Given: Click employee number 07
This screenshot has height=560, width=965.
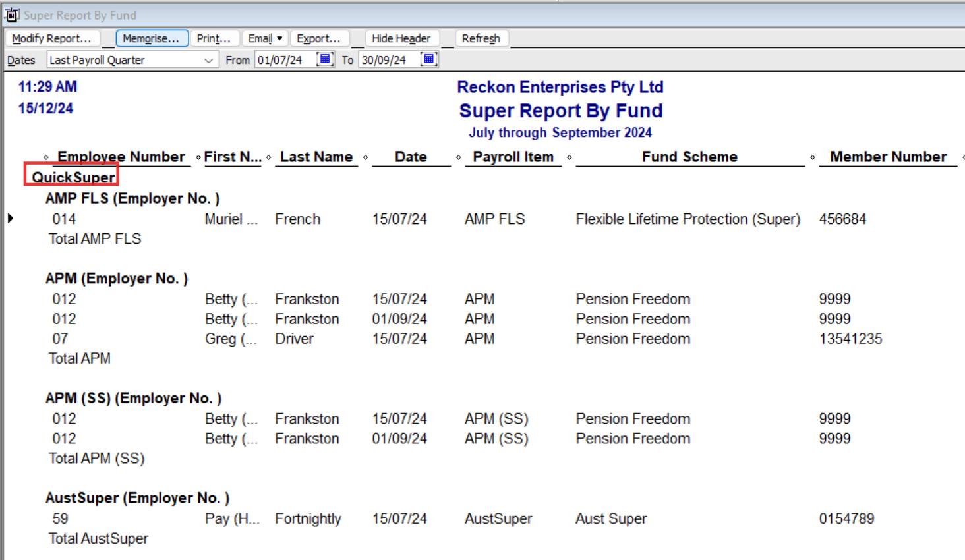Looking at the screenshot, I should (60, 339).
